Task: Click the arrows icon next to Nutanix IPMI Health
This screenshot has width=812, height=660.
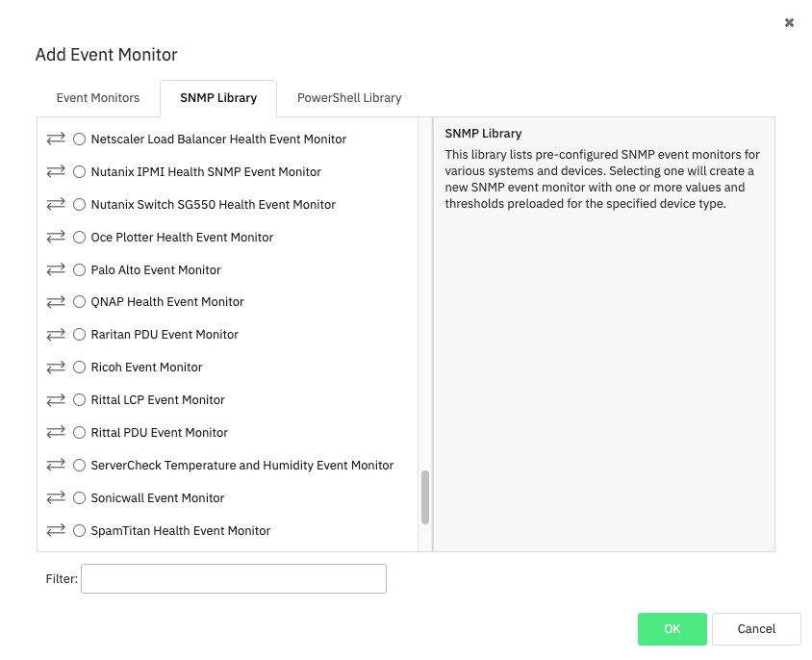Action: tap(56, 171)
